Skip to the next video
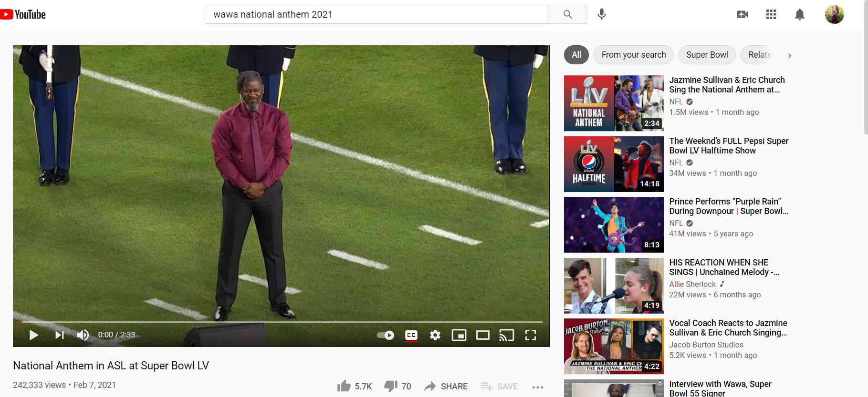Screen dimensions: 868x397 click(x=59, y=335)
